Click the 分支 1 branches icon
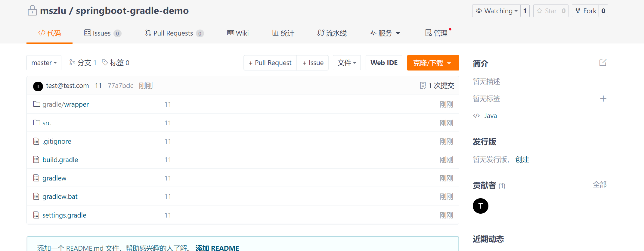 point(72,62)
